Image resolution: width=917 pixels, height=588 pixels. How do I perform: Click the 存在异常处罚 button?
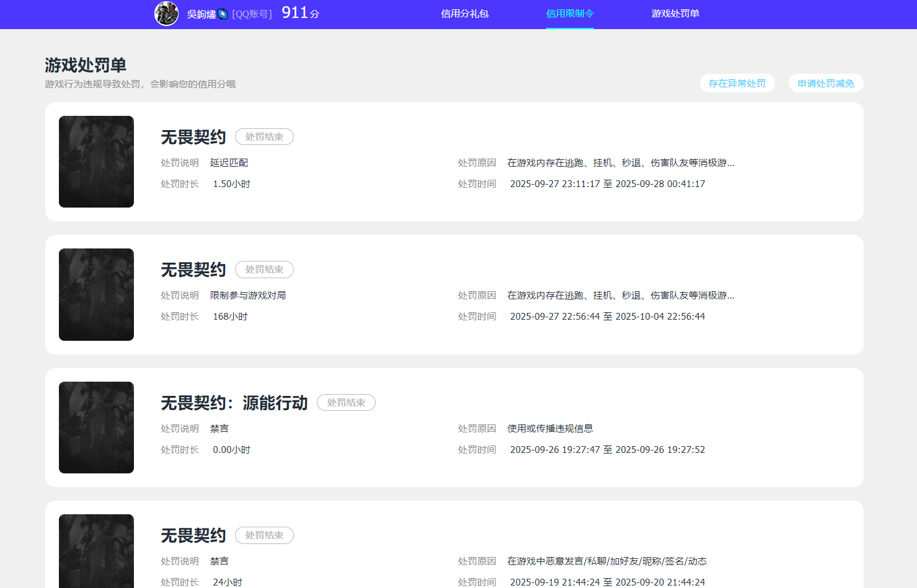pyautogui.click(x=737, y=82)
